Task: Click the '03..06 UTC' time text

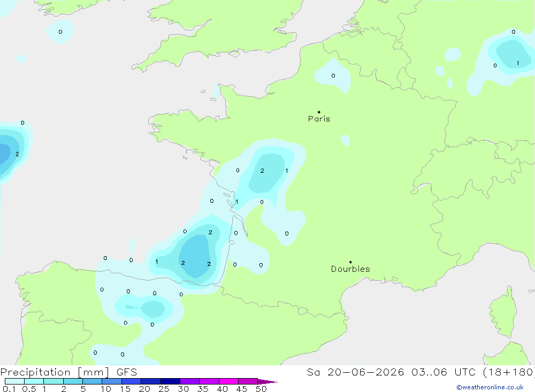Action: coord(443,372)
